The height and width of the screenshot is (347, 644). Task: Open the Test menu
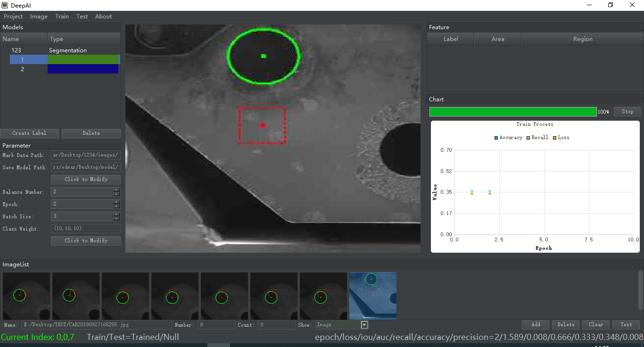point(82,17)
